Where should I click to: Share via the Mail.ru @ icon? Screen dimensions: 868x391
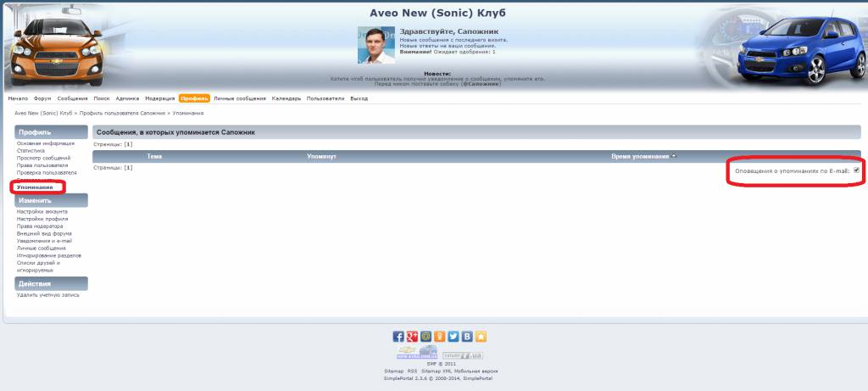tap(426, 336)
